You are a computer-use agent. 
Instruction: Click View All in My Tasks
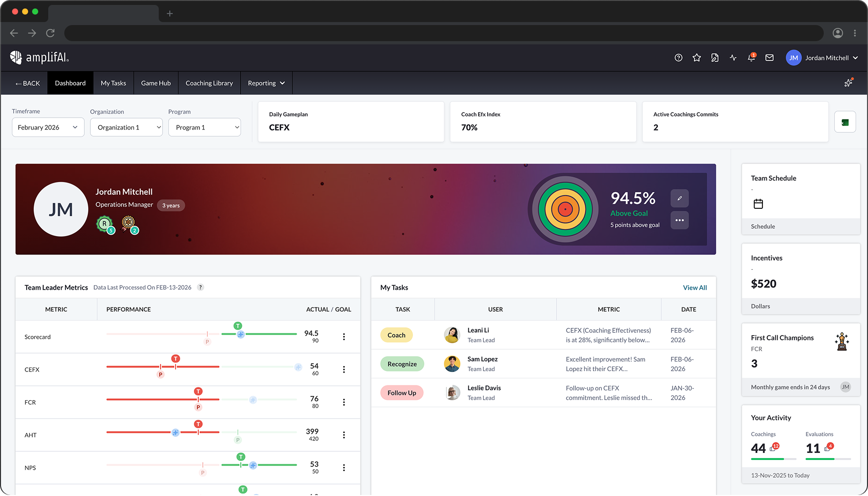694,287
